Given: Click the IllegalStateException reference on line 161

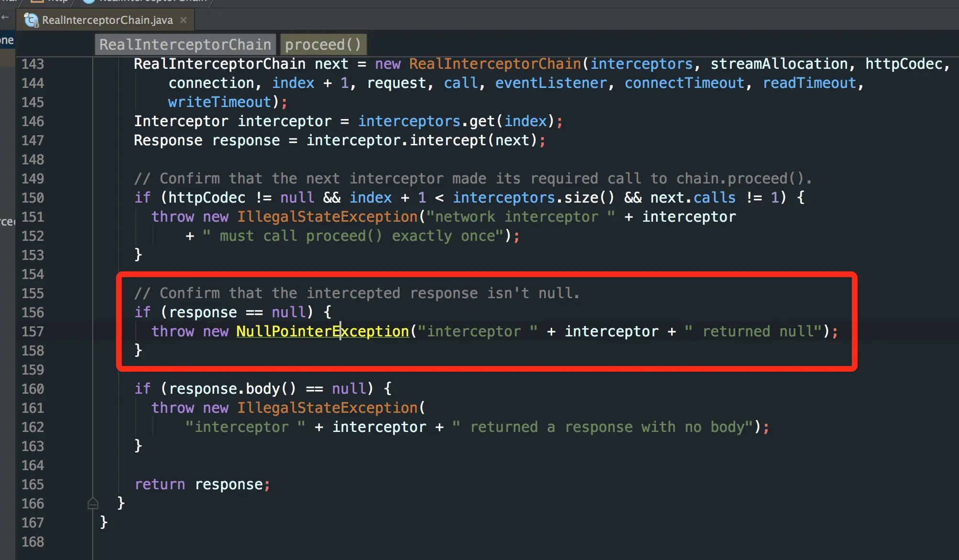Looking at the screenshot, I should 327,408.
